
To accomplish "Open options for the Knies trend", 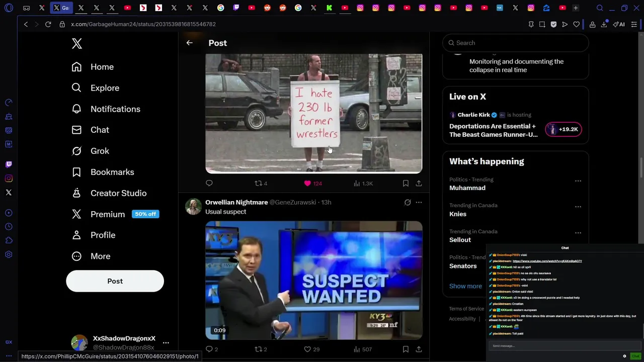I will [578, 207].
